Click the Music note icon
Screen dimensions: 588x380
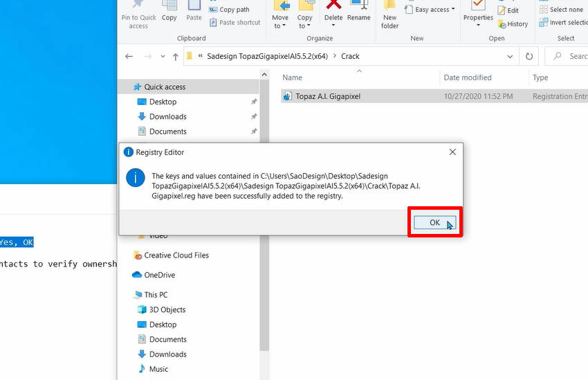pos(142,369)
